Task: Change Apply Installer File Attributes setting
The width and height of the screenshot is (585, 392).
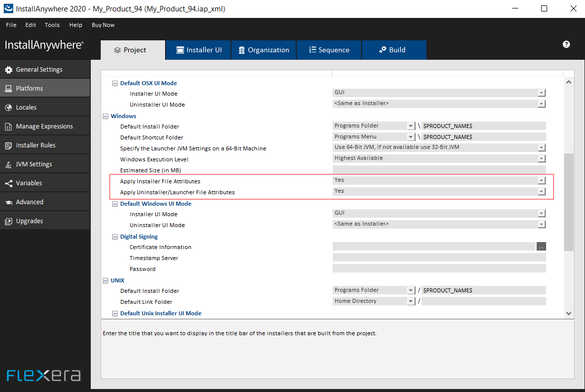Action: click(541, 180)
